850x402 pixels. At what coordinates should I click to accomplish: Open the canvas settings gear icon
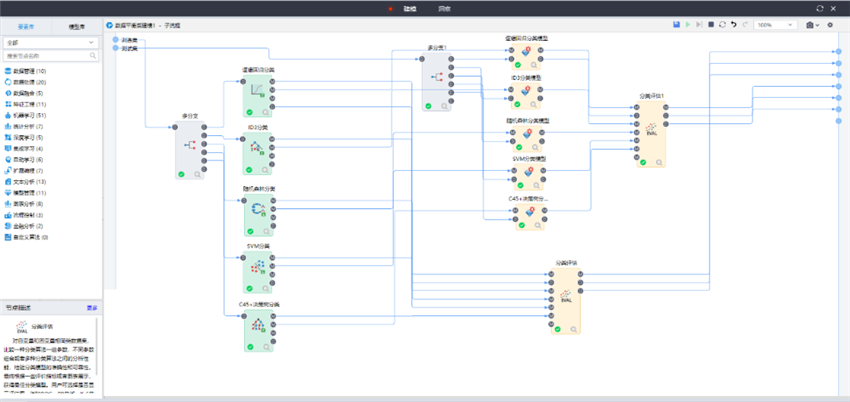coord(829,24)
